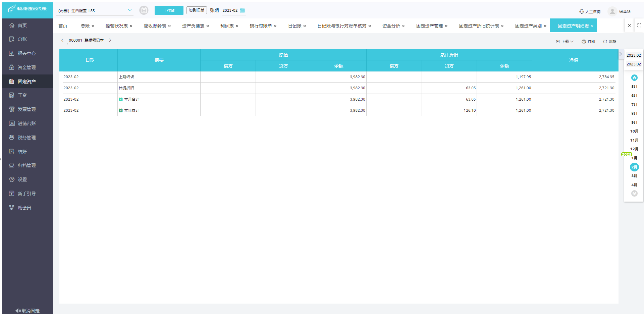Viewport: 644px width, 314px height.
Task: Select 8月 in the month panel
Action: [634, 113]
